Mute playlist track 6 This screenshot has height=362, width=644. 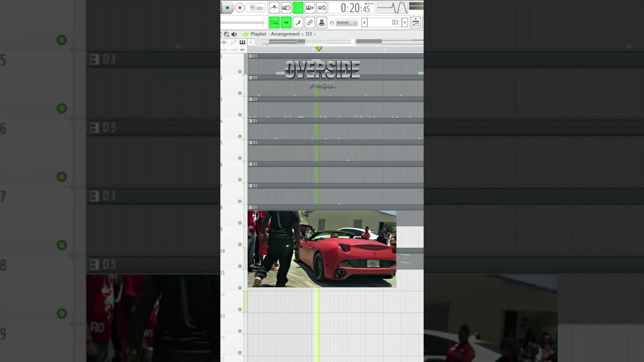240,179
